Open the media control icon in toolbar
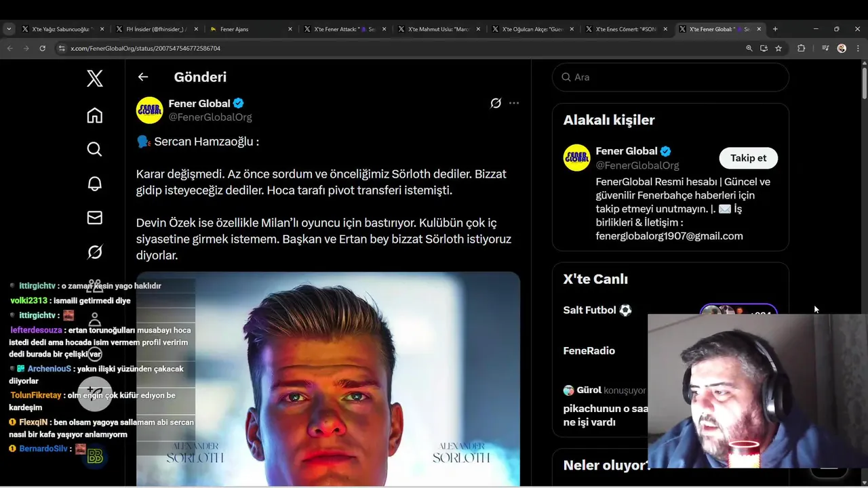The width and height of the screenshot is (868, 488). tap(825, 48)
